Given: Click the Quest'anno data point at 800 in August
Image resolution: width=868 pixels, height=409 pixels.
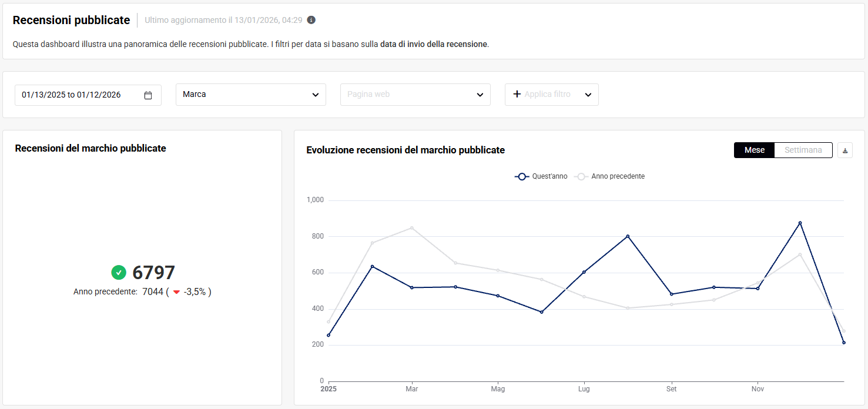Looking at the screenshot, I should click(x=628, y=236).
